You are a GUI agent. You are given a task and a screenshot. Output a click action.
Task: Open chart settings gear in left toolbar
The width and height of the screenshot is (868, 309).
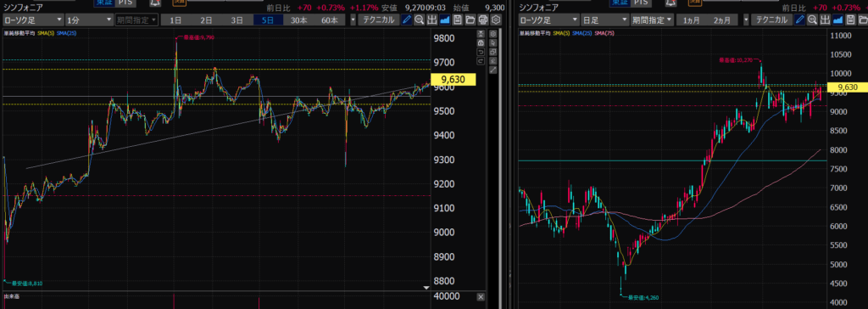495,20
